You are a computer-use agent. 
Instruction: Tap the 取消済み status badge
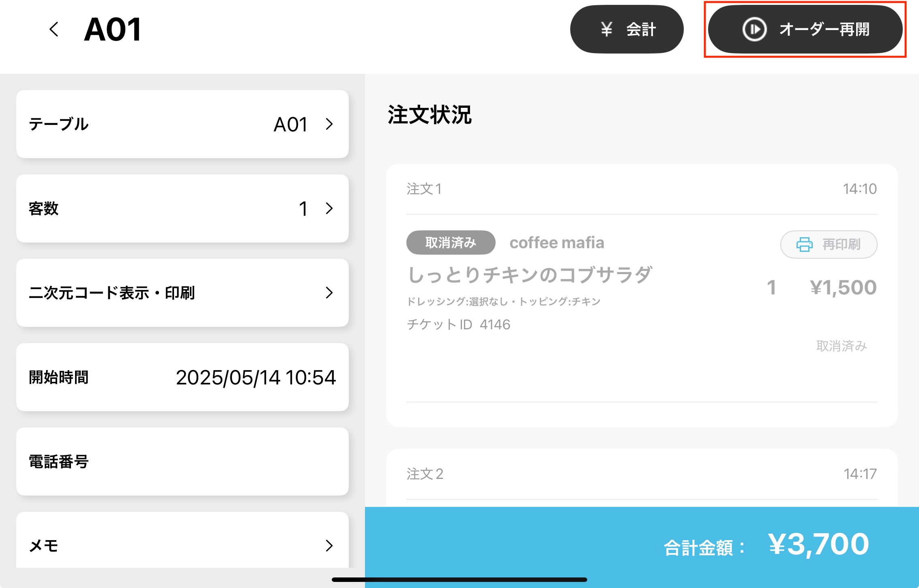point(451,242)
